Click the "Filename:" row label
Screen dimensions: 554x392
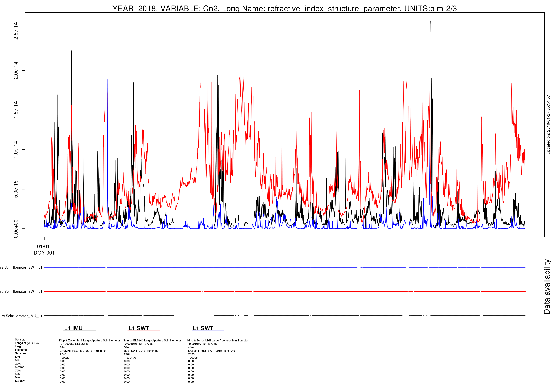click(21, 350)
